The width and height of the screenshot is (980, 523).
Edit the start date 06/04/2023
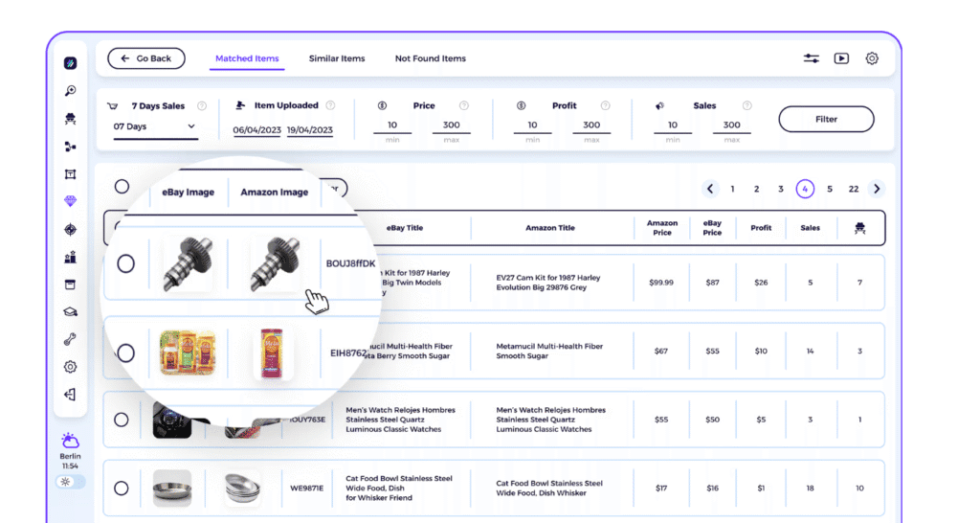click(256, 130)
